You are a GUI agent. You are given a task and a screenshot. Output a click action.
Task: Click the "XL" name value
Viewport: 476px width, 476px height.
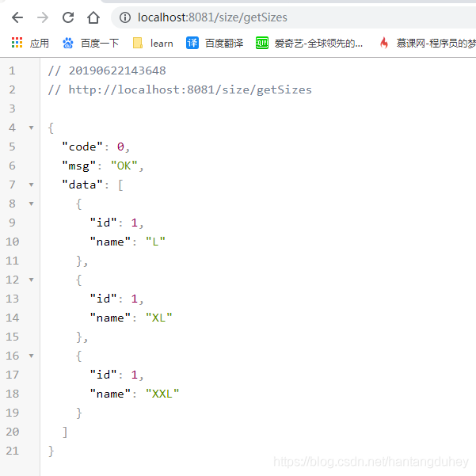[158, 318]
